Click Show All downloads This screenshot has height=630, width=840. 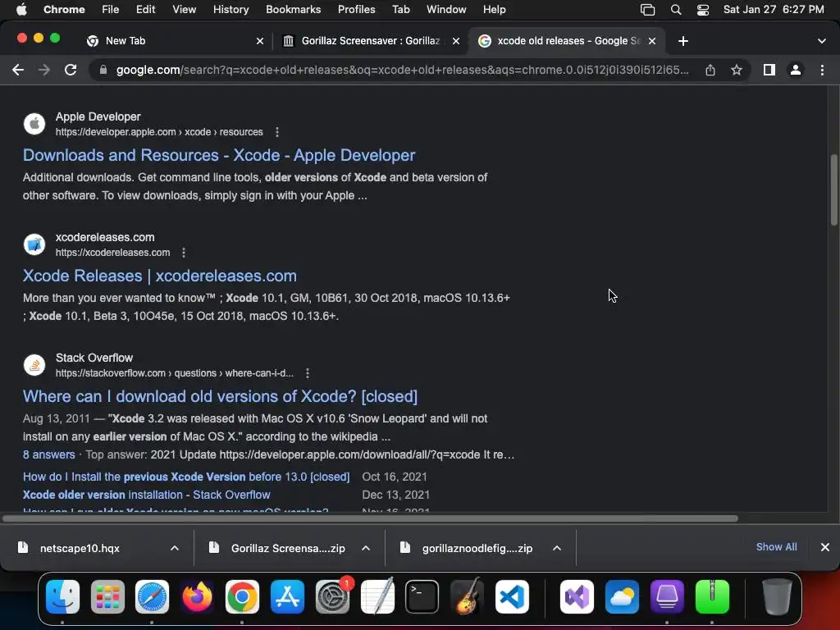click(776, 547)
